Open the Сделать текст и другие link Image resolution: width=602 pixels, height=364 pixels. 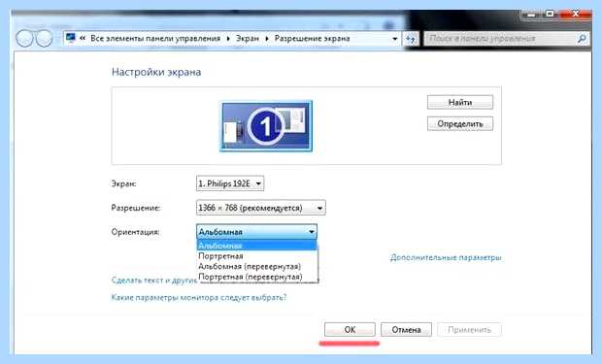pos(154,281)
